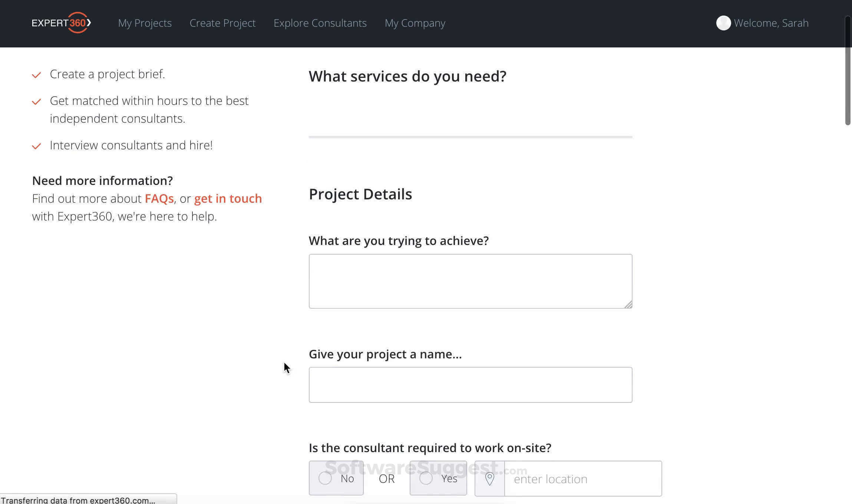This screenshot has height=504, width=852.
Task: Click the get in touch link
Action: point(228,199)
